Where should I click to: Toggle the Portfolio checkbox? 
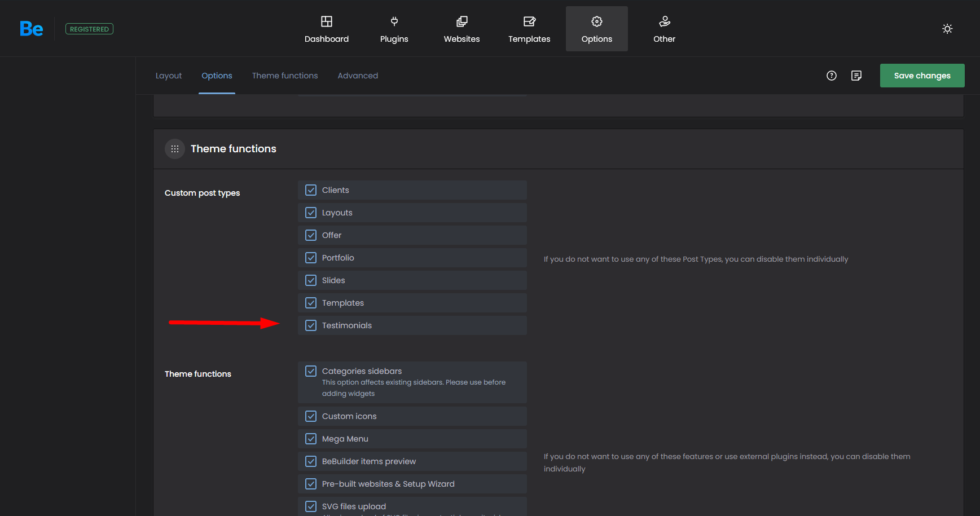click(311, 258)
